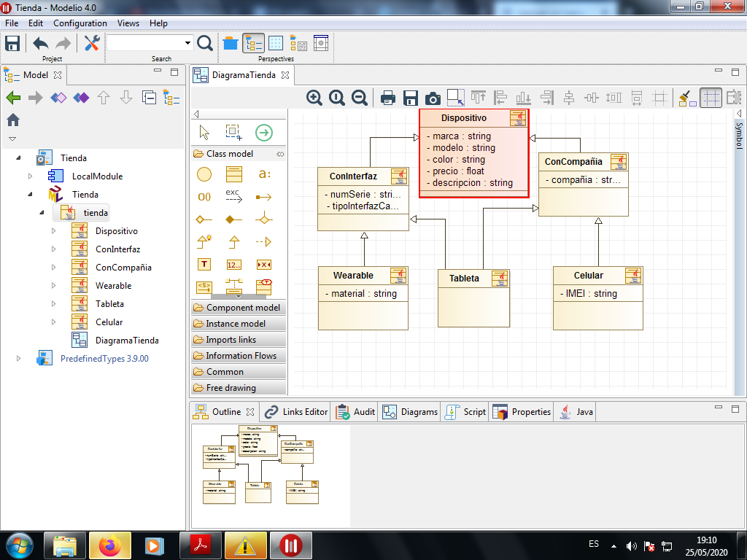Open the Information Flows palette group
The height and width of the screenshot is (560, 747).
(x=239, y=356)
